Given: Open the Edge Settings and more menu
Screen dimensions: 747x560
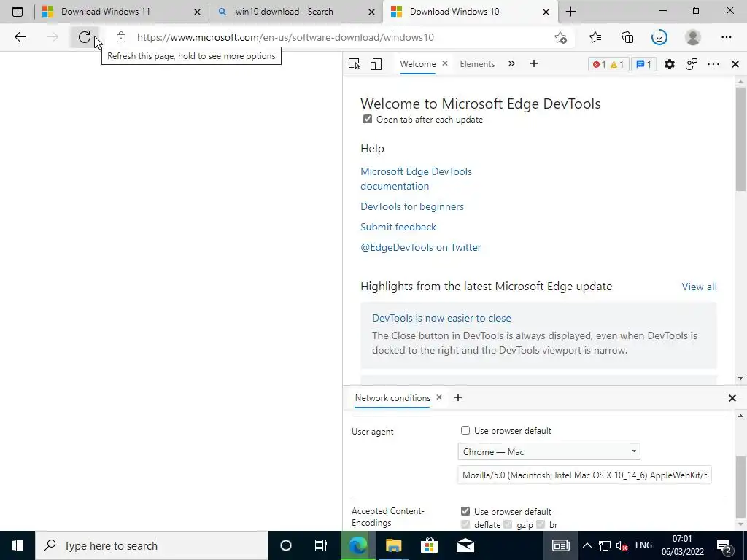Looking at the screenshot, I should 726,37.
